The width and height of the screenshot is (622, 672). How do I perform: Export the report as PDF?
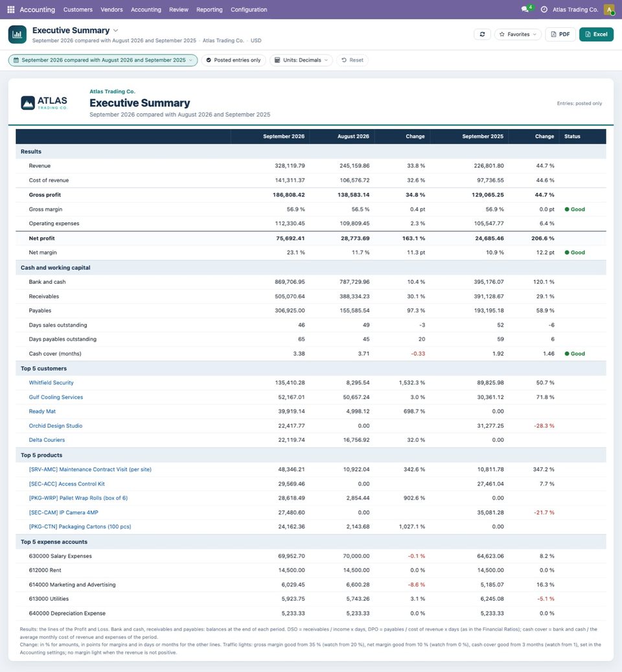(x=560, y=34)
